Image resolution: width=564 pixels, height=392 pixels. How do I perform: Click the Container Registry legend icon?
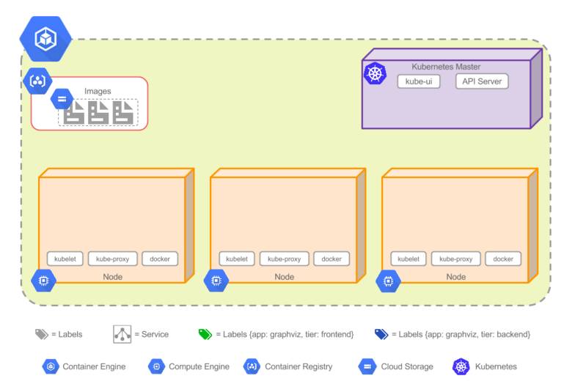point(252,366)
